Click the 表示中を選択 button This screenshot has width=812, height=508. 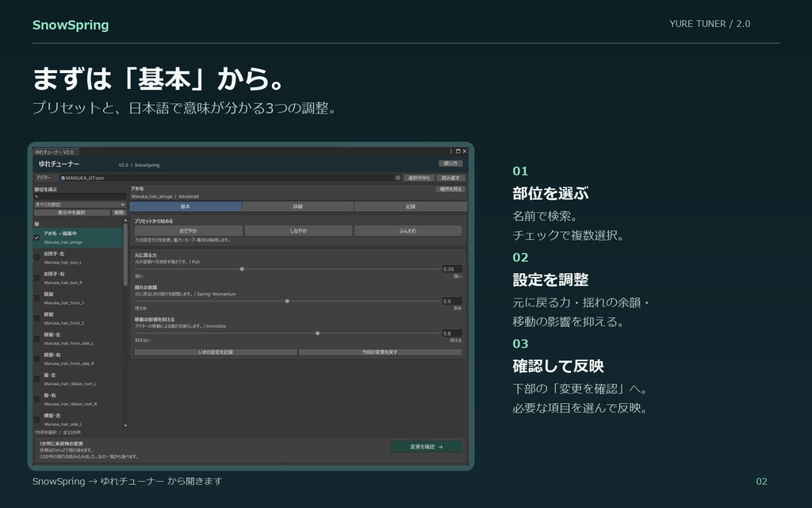(72, 213)
